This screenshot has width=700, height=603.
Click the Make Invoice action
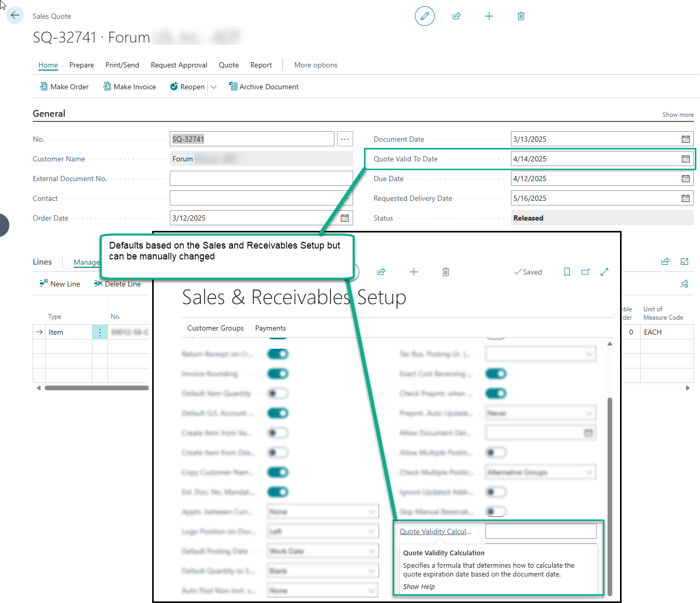130,87
